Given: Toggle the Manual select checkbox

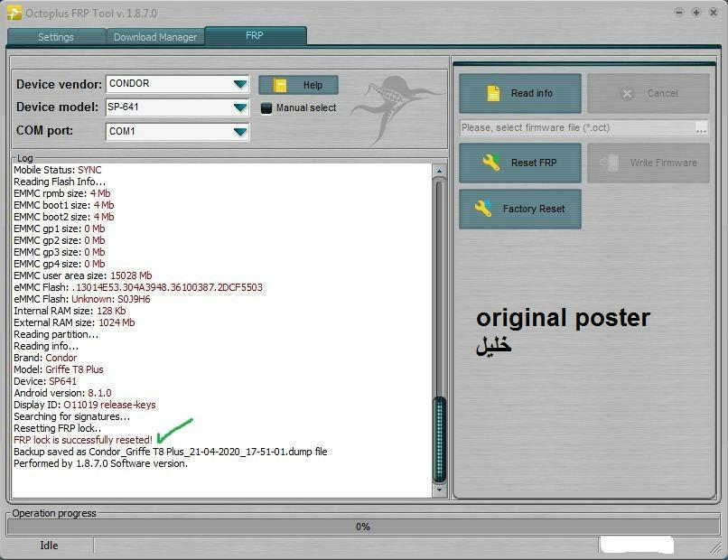Looking at the screenshot, I should tap(266, 108).
